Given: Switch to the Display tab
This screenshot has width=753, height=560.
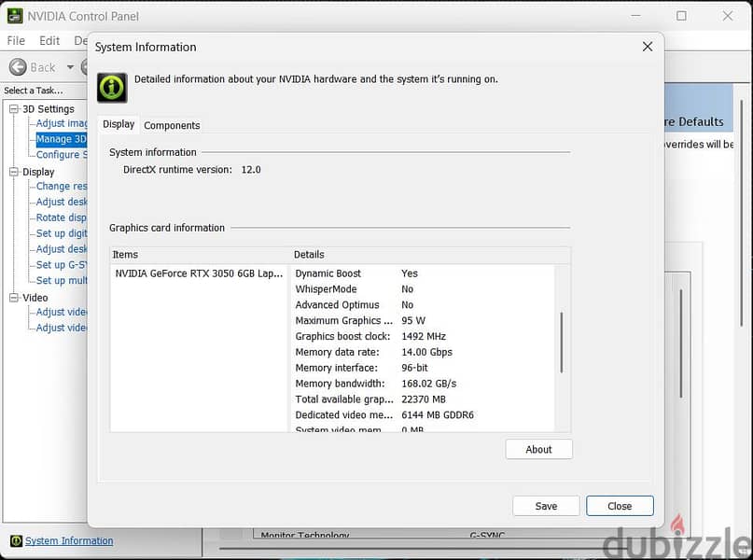Looking at the screenshot, I should (x=119, y=124).
